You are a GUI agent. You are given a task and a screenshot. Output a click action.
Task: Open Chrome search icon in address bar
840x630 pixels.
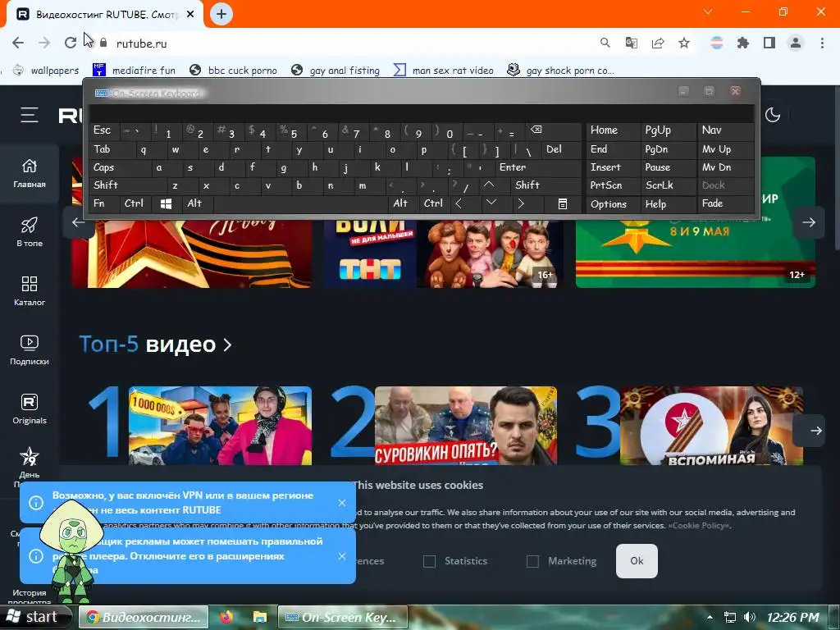click(605, 43)
